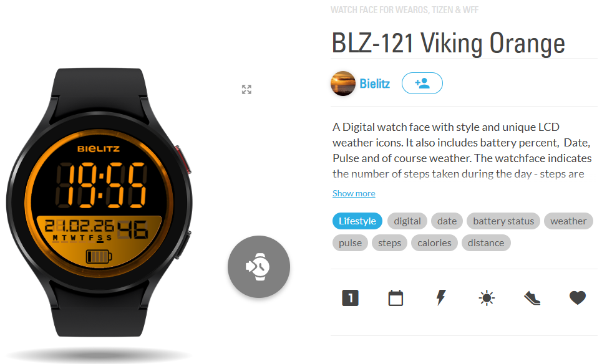This screenshot has width=602, height=364.
Task: Click the day number feature icon
Action: tap(350, 298)
